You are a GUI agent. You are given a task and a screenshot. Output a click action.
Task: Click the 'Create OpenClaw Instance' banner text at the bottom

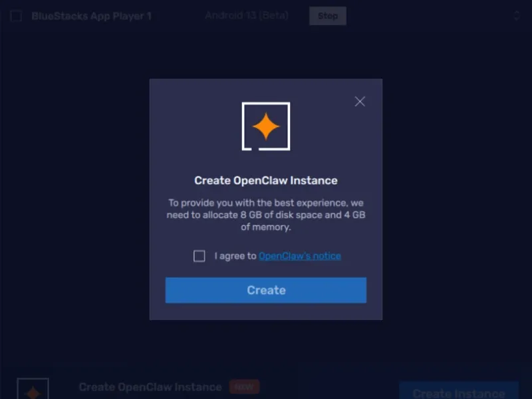[x=150, y=387]
